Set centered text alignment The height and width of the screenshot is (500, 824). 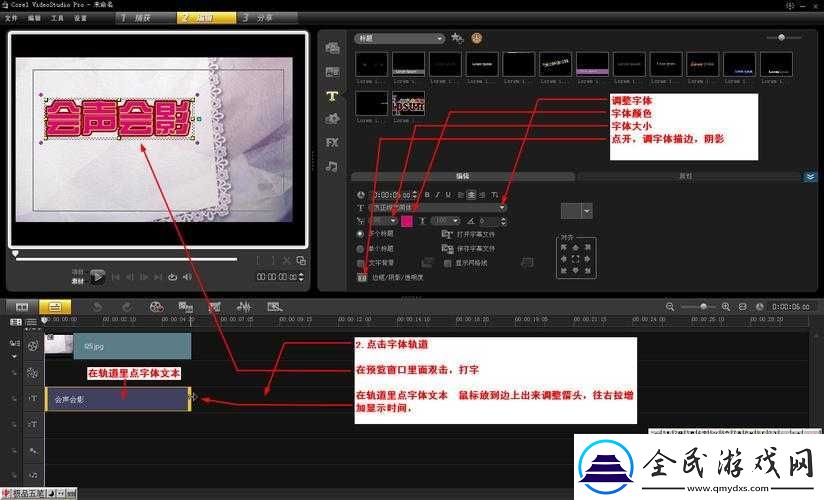pos(471,195)
